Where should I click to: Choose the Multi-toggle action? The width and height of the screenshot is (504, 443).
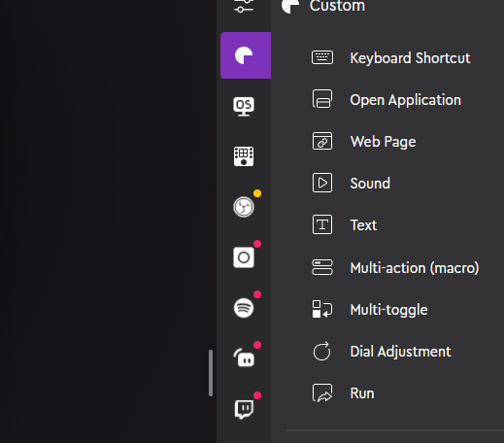coord(369,310)
